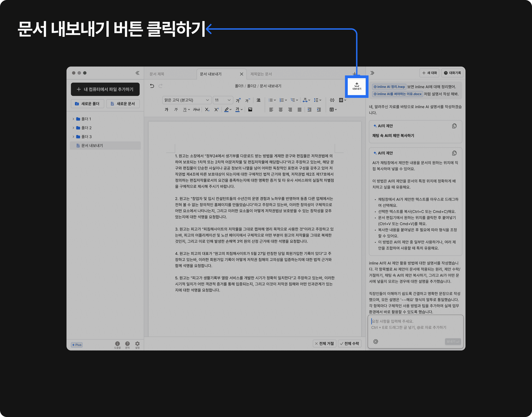The width and height of the screenshot is (532, 417).
Task: Create a 새로운 폴더
Action: click(88, 104)
